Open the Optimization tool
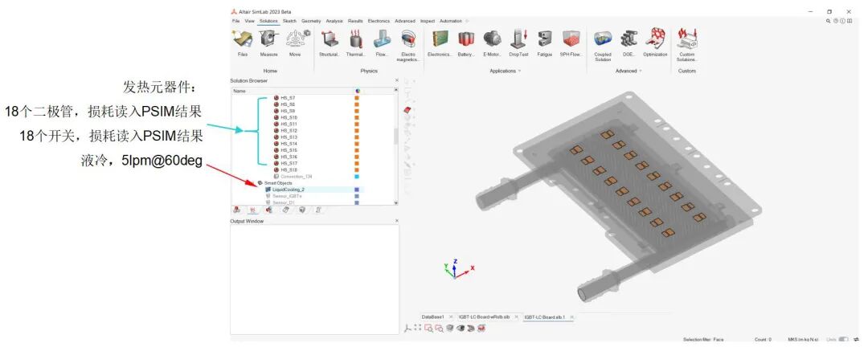 pos(656,43)
